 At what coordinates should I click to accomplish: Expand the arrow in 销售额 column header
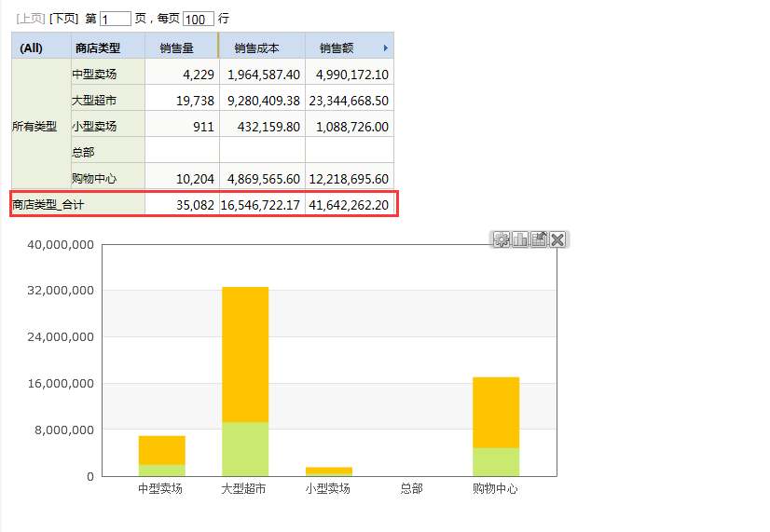tap(386, 48)
